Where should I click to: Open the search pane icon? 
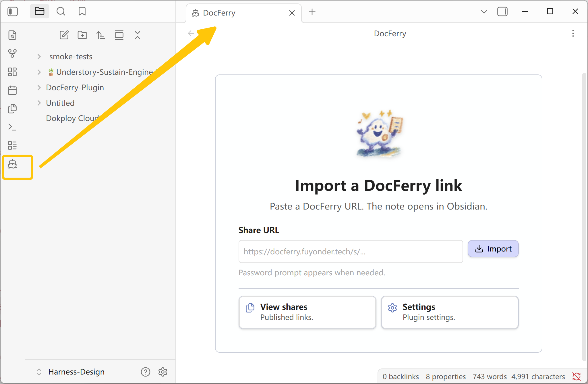pos(61,11)
